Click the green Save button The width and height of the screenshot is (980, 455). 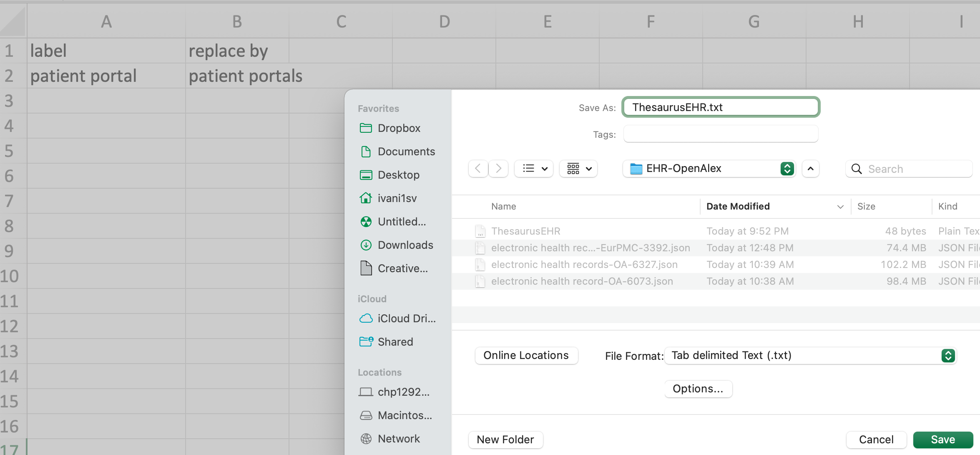click(942, 440)
